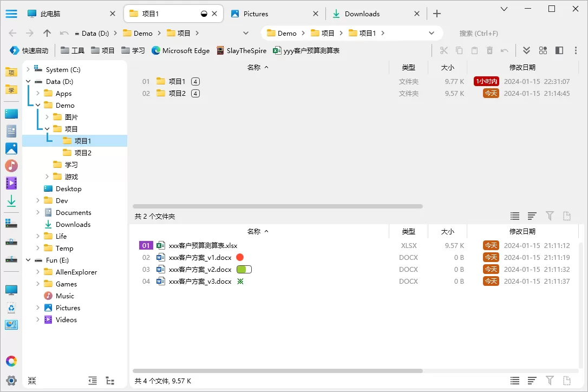Image resolution: width=588 pixels, height=392 pixels.
Task: Open the 工具 menu in the quick launch bar
Action: point(72,50)
